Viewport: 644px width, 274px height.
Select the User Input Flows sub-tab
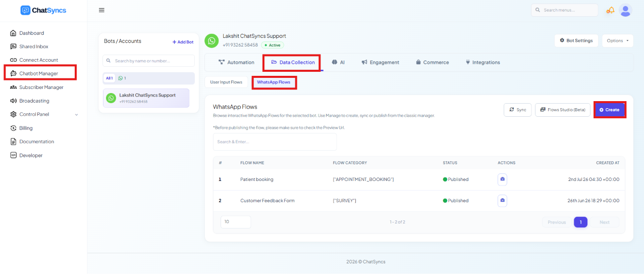click(226, 82)
